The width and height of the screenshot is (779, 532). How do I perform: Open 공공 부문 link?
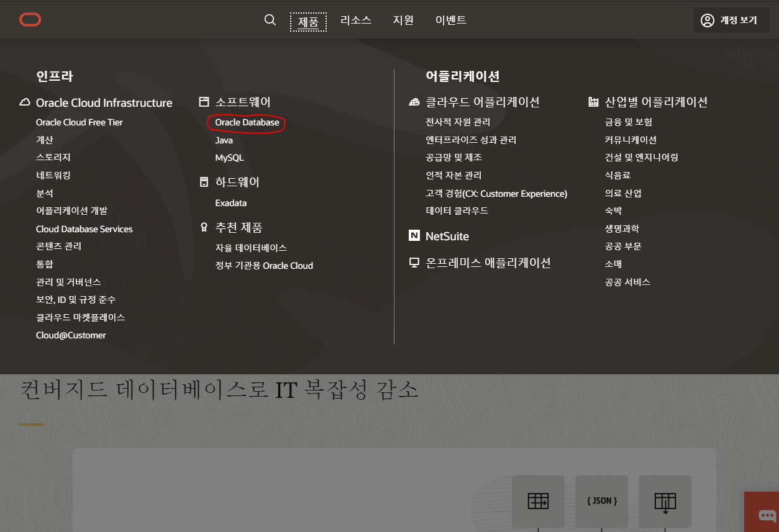tap(623, 246)
